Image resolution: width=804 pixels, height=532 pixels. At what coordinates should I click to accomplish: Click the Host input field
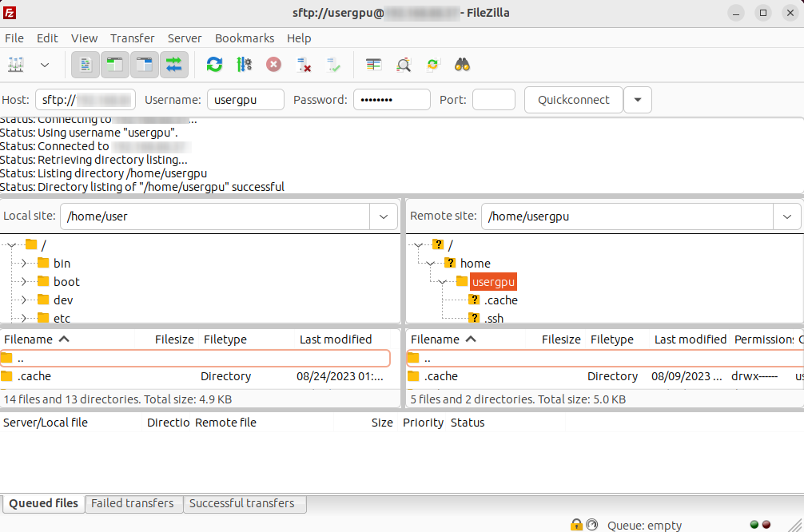point(86,99)
